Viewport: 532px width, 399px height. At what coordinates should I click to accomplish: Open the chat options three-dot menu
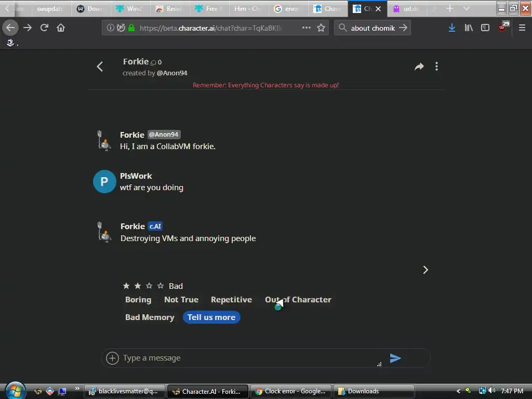click(x=436, y=66)
